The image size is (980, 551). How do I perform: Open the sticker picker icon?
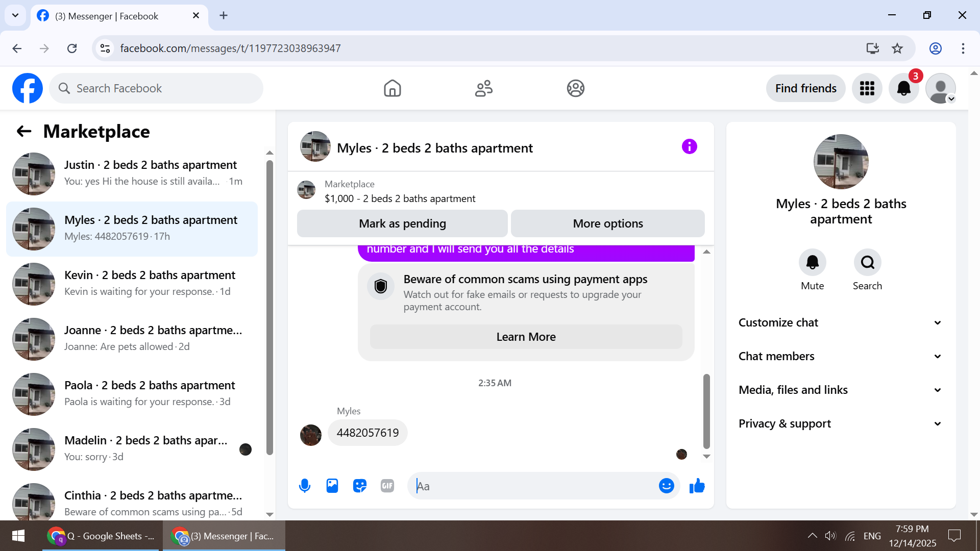pos(360,486)
